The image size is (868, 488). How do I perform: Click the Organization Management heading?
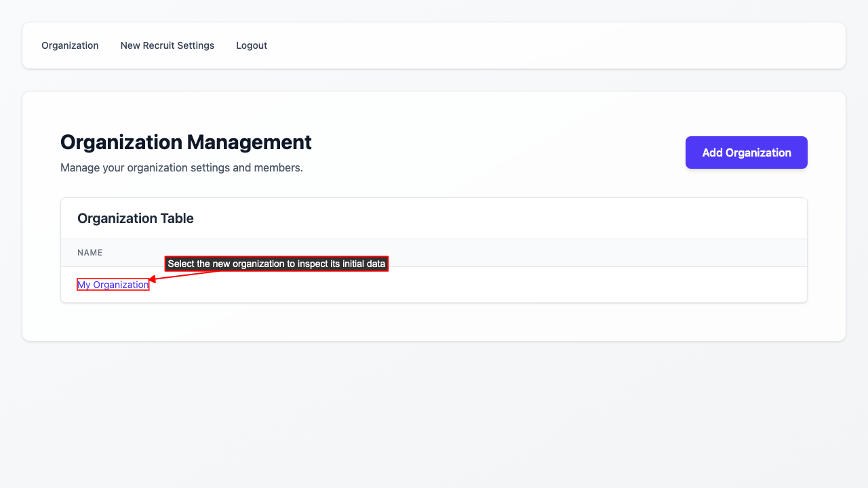(x=186, y=142)
